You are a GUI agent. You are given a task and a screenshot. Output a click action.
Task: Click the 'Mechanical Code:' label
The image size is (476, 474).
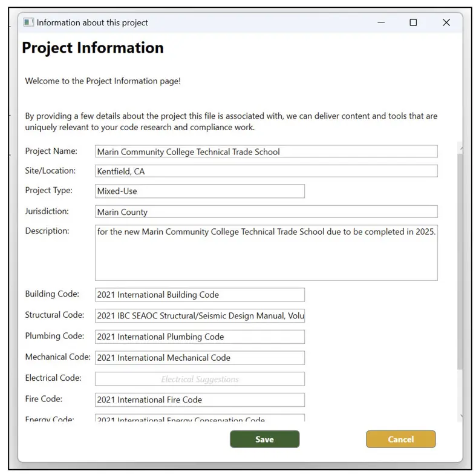[x=57, y=357]
